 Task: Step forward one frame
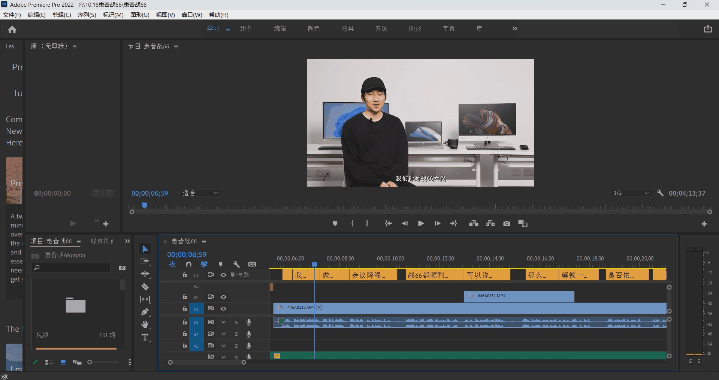click(437, 223)
